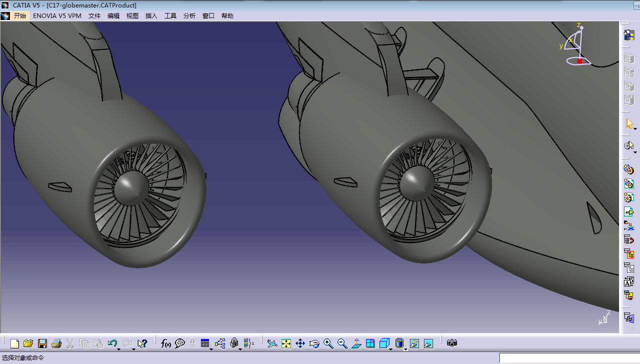Activate the Rotate view tool
The width and height of the screenshot is (640, 364).
click(x=314, y=343)
